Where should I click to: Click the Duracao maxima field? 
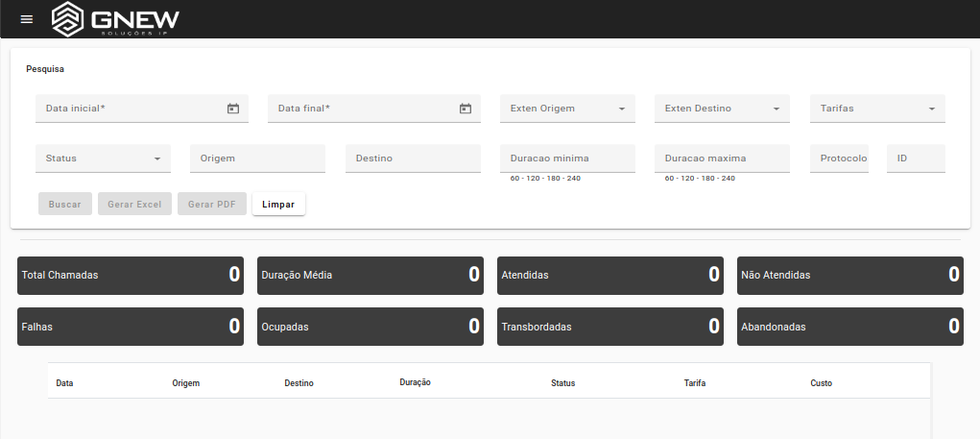(722, 159)
